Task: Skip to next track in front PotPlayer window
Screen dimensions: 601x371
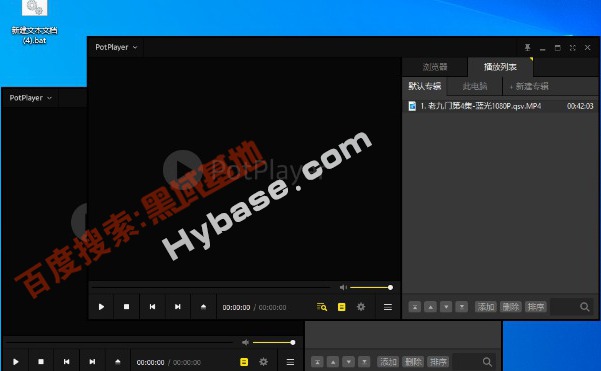Action: click(x=177, y=307)
